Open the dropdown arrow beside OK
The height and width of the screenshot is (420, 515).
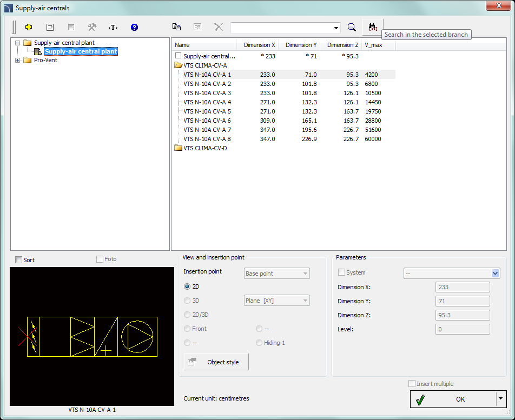[500, 399]
